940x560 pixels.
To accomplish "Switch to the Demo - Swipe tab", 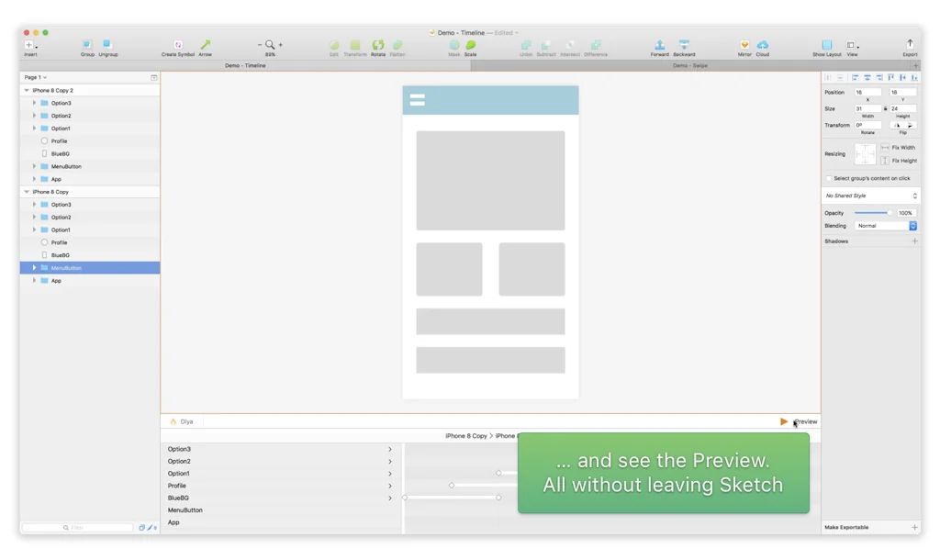I will pyautogui.click(x=690, y=66).
